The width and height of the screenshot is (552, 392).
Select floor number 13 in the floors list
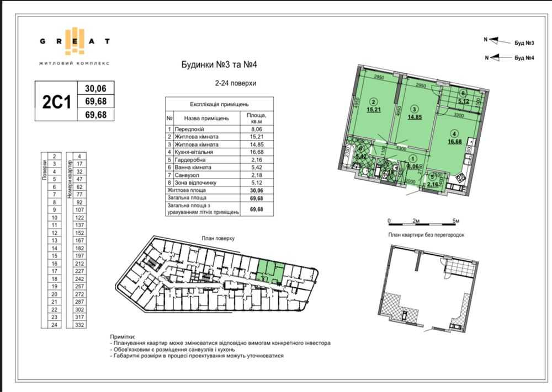[x=54, y=240]
